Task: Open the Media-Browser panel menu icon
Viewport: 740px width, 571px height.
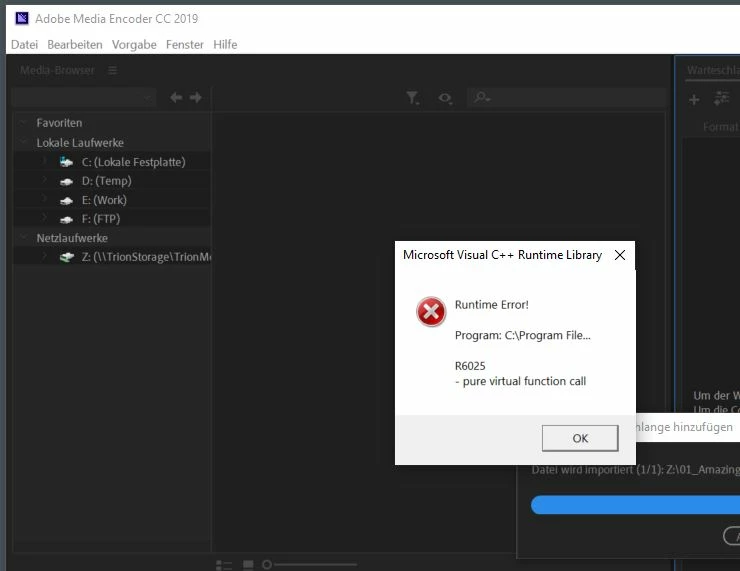Action: [112, 70]
